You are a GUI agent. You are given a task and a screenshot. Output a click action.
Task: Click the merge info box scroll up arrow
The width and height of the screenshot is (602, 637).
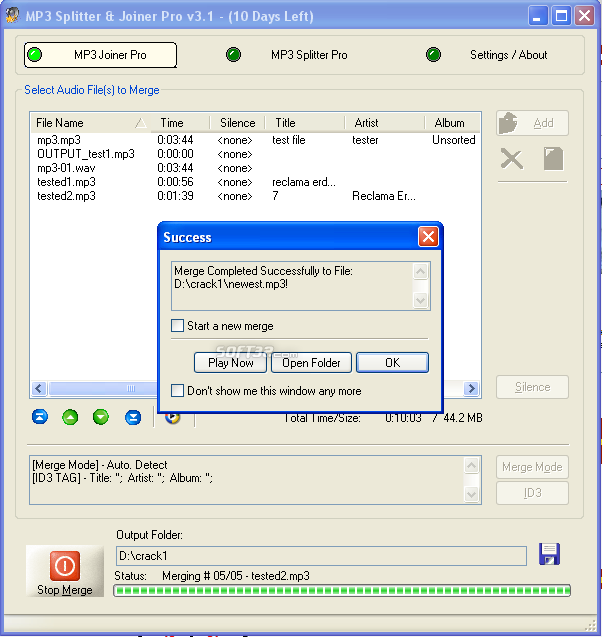coord(472,466)
